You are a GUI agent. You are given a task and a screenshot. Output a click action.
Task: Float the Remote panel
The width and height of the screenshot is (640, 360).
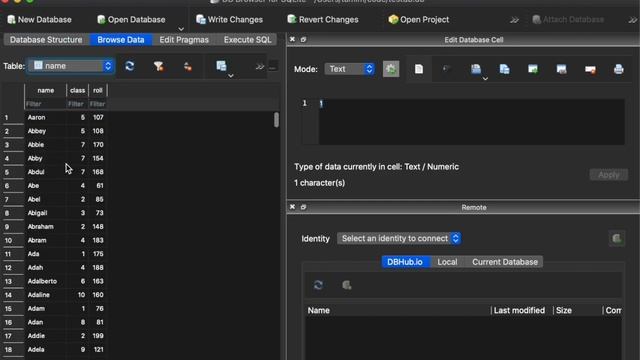point(303,207)
